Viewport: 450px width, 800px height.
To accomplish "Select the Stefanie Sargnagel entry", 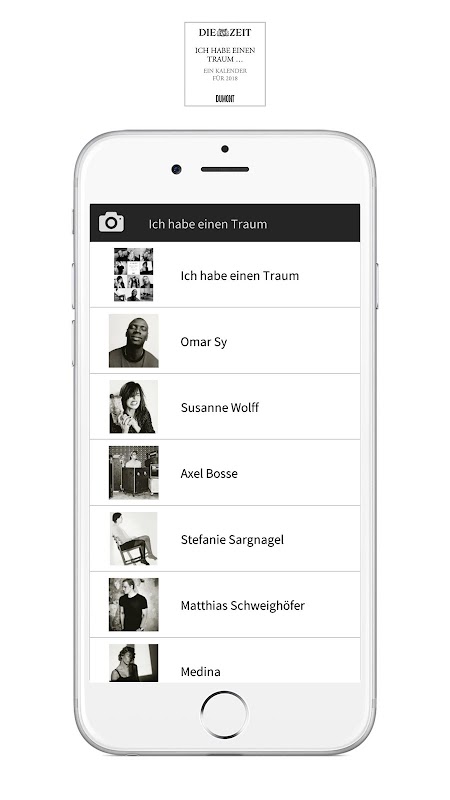I will [x=225, y=539].
